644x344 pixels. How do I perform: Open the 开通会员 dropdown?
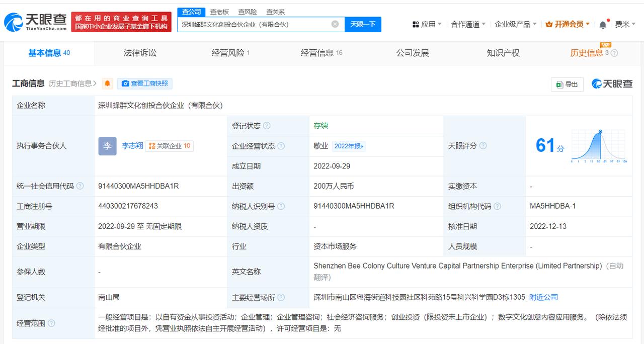coord(568,24)
